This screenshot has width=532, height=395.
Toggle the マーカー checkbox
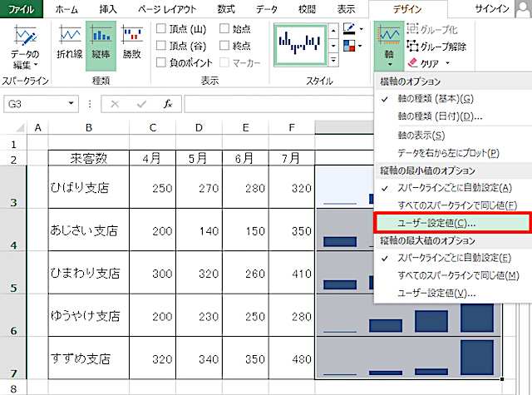coord(224,62)
